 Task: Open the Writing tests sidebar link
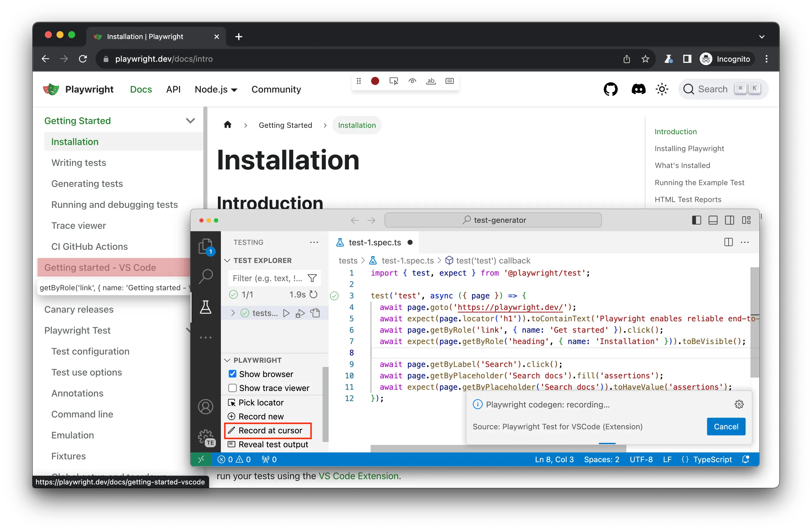78,163
